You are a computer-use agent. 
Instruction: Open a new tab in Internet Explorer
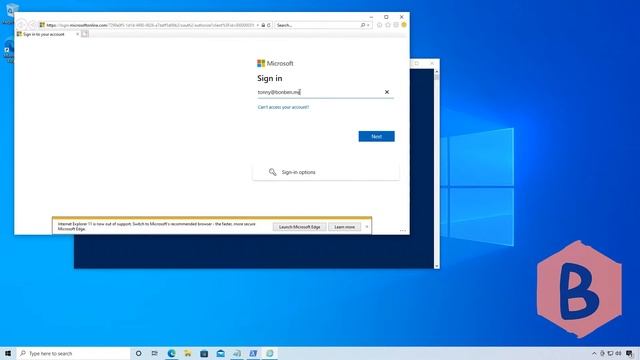pyautogui.click(x=84, y=34)
